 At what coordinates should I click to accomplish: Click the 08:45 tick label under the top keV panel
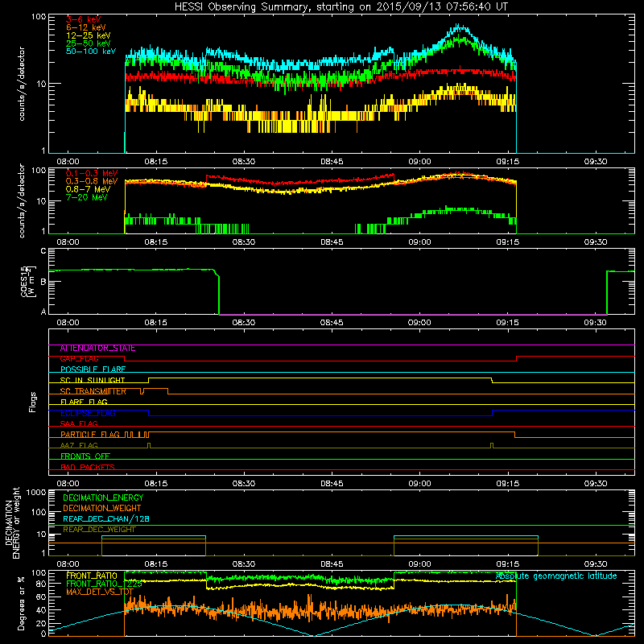pyautogui.click(x=332, y=162)
